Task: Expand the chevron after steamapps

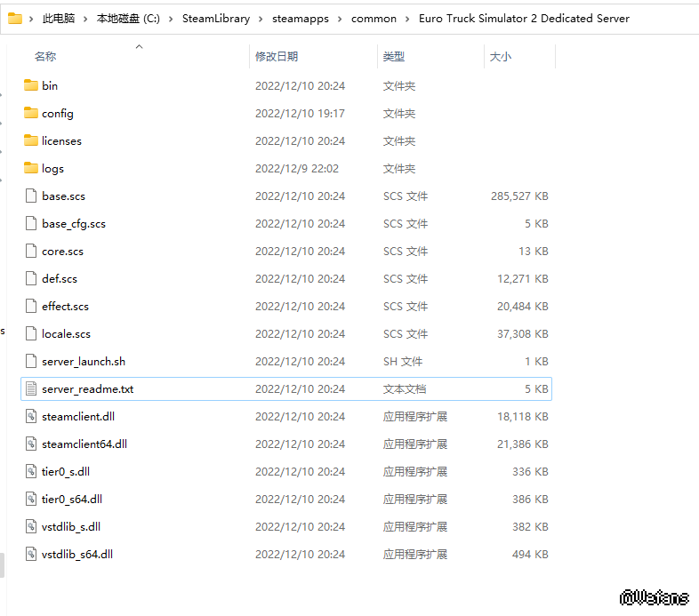Action: (x=340, y=19)
